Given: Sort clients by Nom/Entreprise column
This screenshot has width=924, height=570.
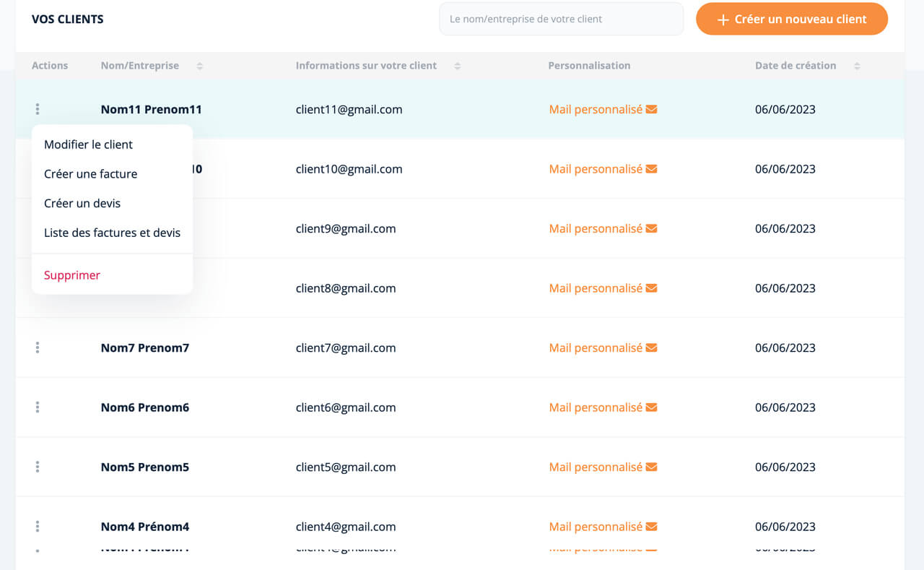Looking at the screenshot, I should click(x=200, y=66).
